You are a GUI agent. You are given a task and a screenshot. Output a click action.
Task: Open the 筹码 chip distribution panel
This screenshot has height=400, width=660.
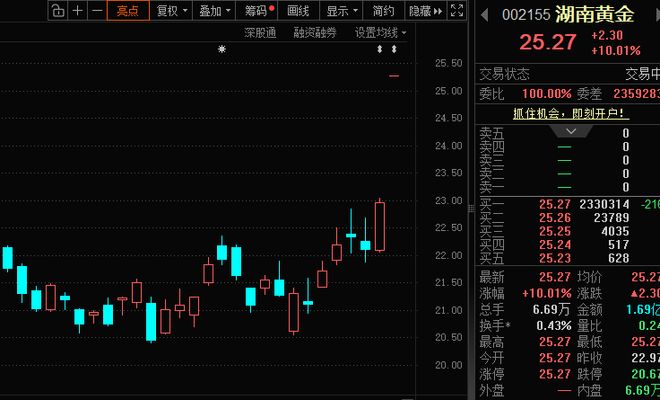click(x=259, y=11)
